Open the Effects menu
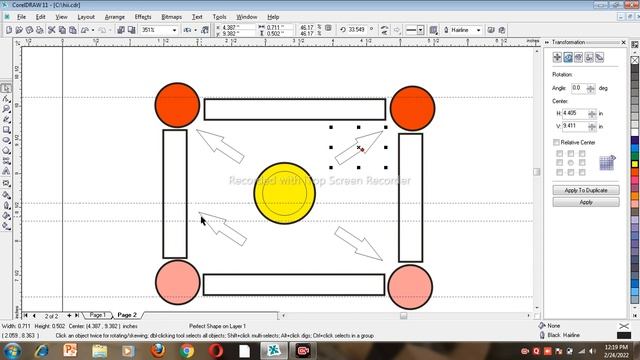 [x=143, y=17]
